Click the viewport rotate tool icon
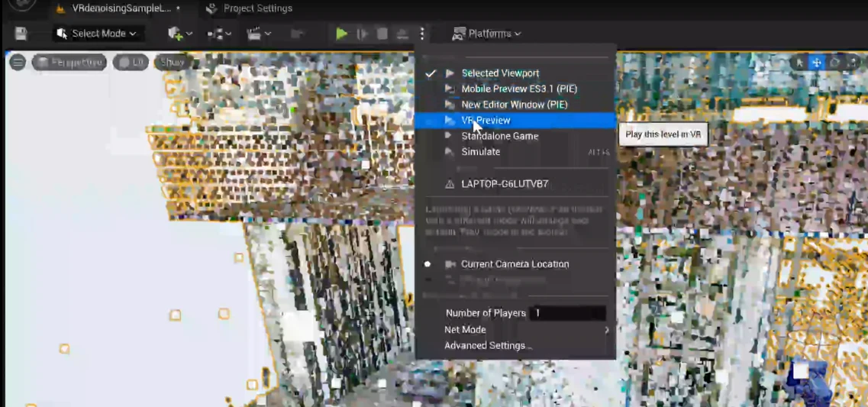Image resolution: width=868 pixels, height=407 pixels. click(x=834, y=63)
